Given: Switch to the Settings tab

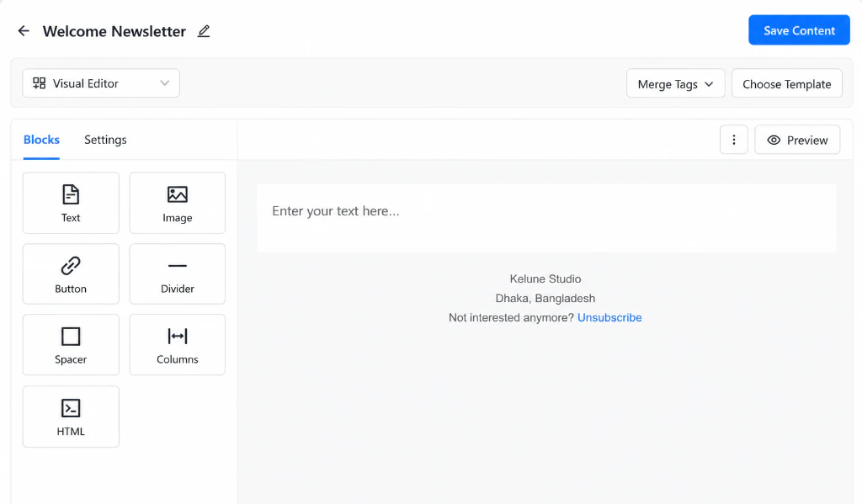Looking at the screenshot, I should click(x=105, y=140).
